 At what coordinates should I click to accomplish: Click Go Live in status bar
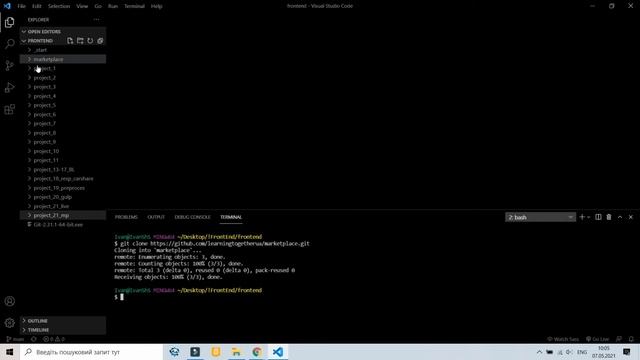(598, 339)
